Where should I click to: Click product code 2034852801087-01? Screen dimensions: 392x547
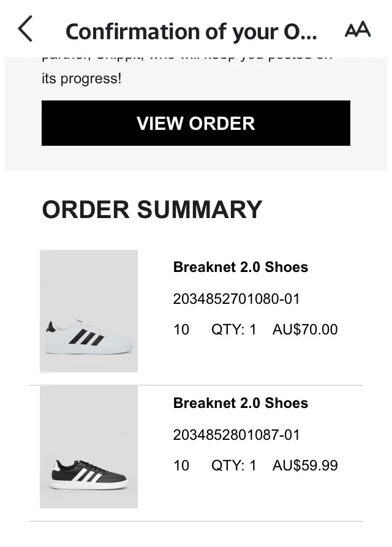click(x=236, y=435)
